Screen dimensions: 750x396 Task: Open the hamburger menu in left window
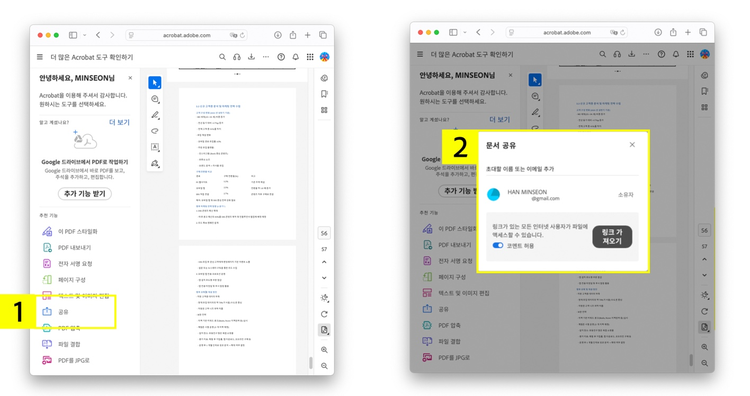coord(40,57)
